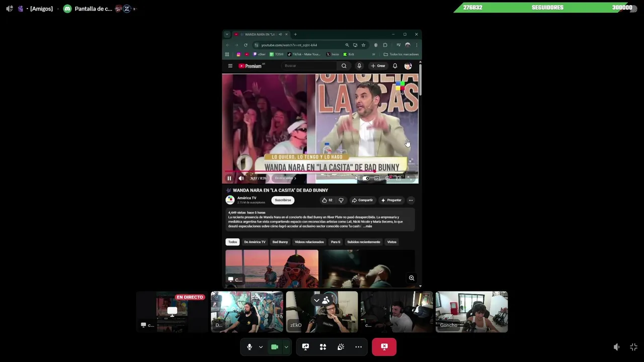Toggle subtitles in the YouTube player
This screenshot has height=362, width=644.
[x=377, y=178]
